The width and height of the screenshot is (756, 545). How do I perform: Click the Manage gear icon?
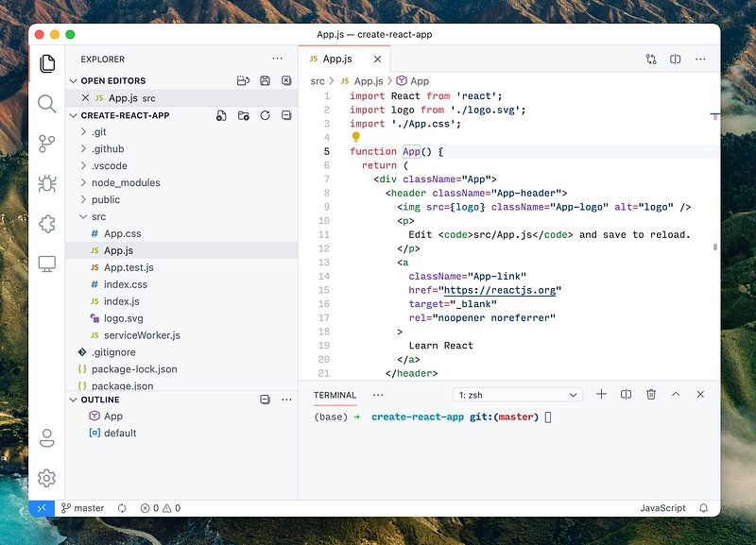[46, 478]
